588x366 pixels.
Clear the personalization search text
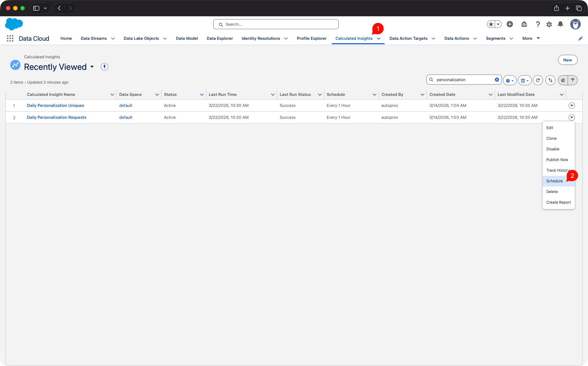pyautogui.click(x=498, y=80)
